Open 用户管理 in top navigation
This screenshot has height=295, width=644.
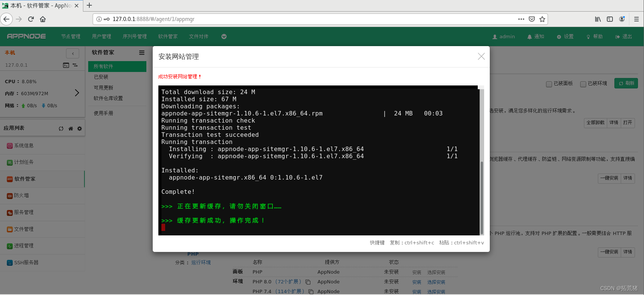click(101, 36)
